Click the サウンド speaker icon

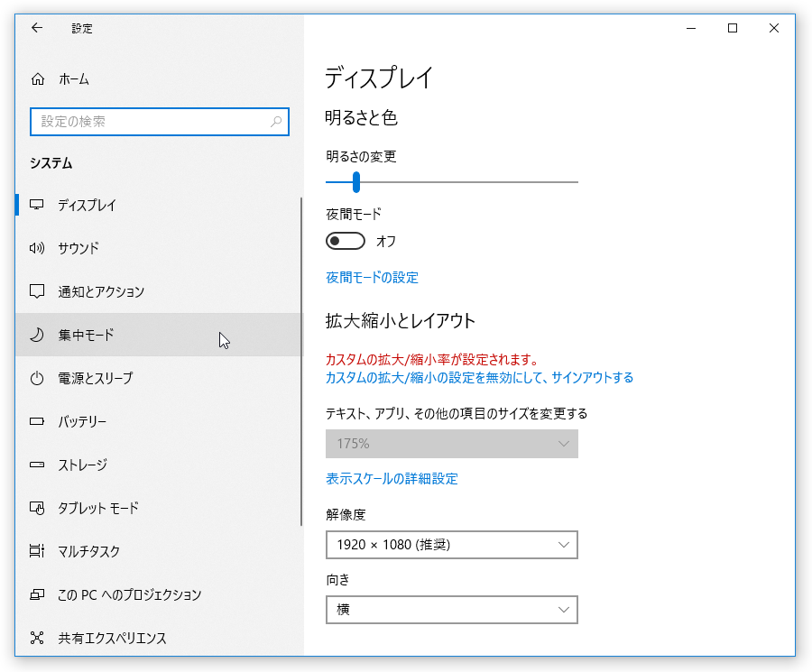coord(37,249)
